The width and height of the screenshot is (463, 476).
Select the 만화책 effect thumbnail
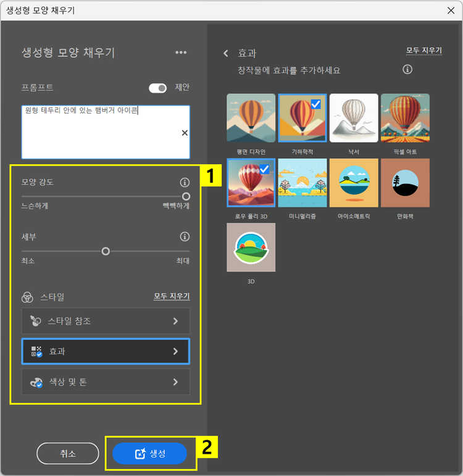[x=406, y=183]
